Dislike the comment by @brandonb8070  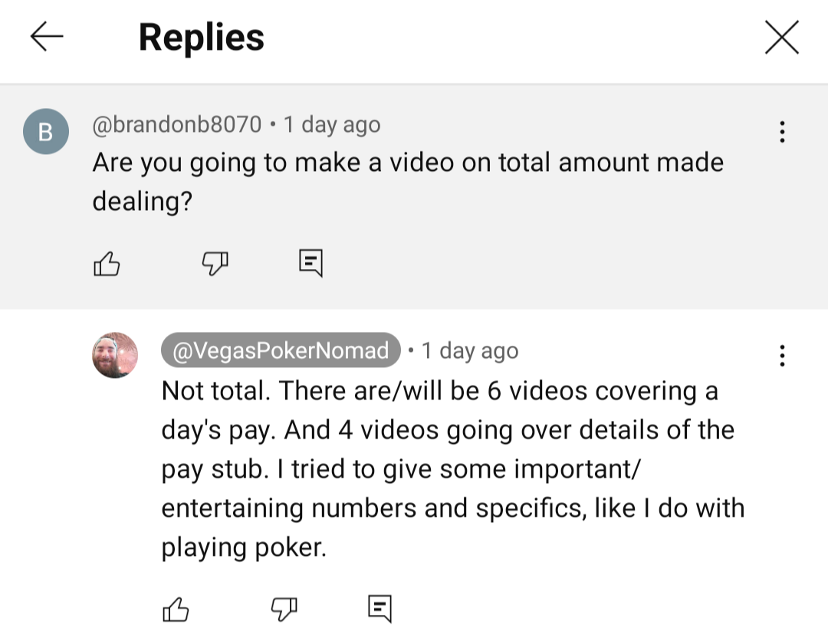[215, 264]
